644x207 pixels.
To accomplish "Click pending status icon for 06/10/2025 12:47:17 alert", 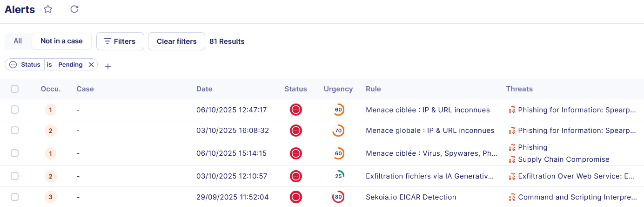I will [x=296, y=110].
